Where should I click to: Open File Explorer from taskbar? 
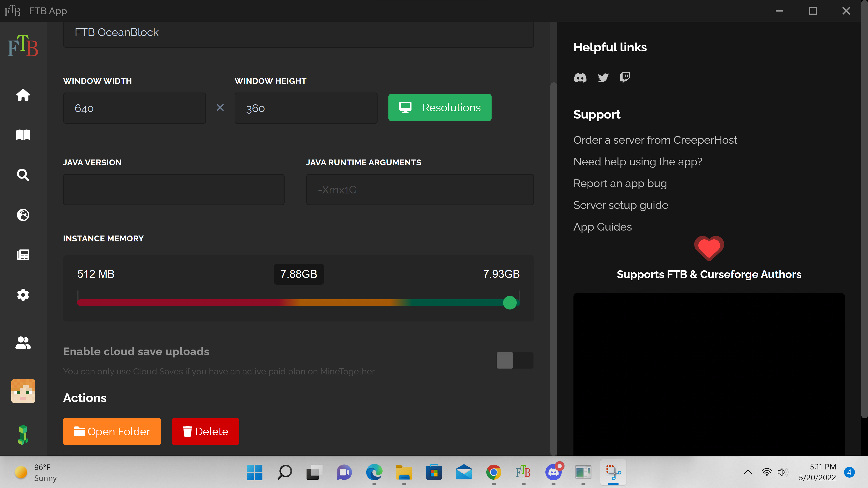404,472
